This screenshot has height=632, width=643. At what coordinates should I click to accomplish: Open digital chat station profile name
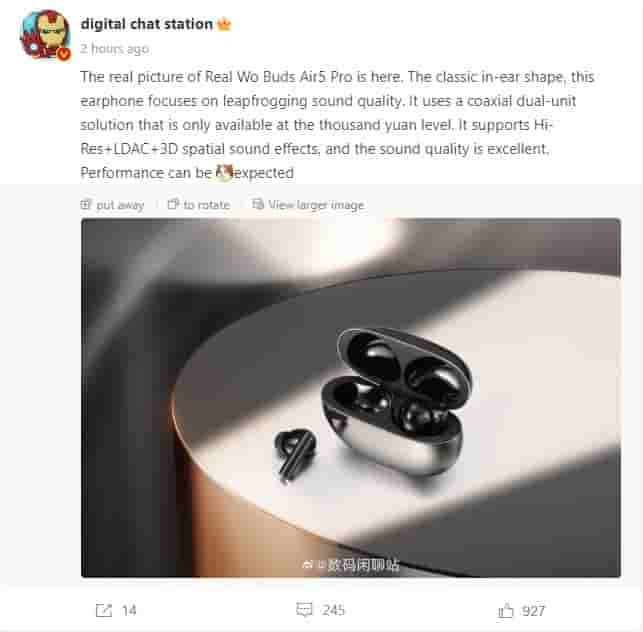(147, 24)
